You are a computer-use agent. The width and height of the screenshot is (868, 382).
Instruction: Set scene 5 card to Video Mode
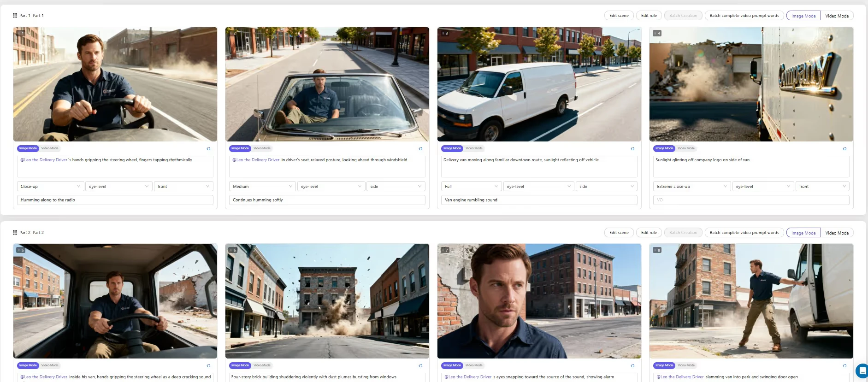(x=50, y=365)
